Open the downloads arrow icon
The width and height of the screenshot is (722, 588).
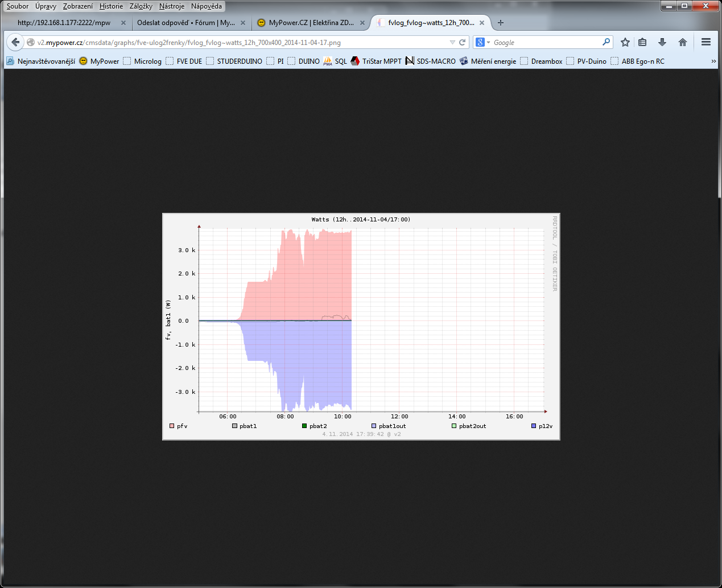662,42
